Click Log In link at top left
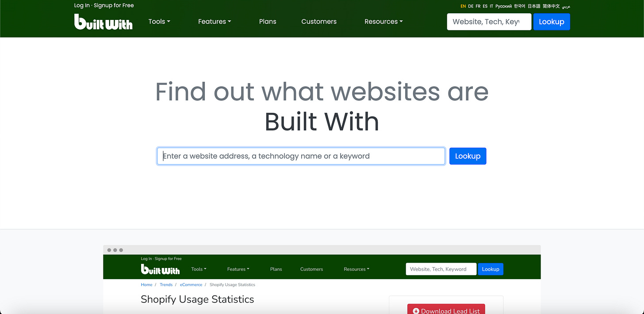644x314 pixels. coord(82,5)
